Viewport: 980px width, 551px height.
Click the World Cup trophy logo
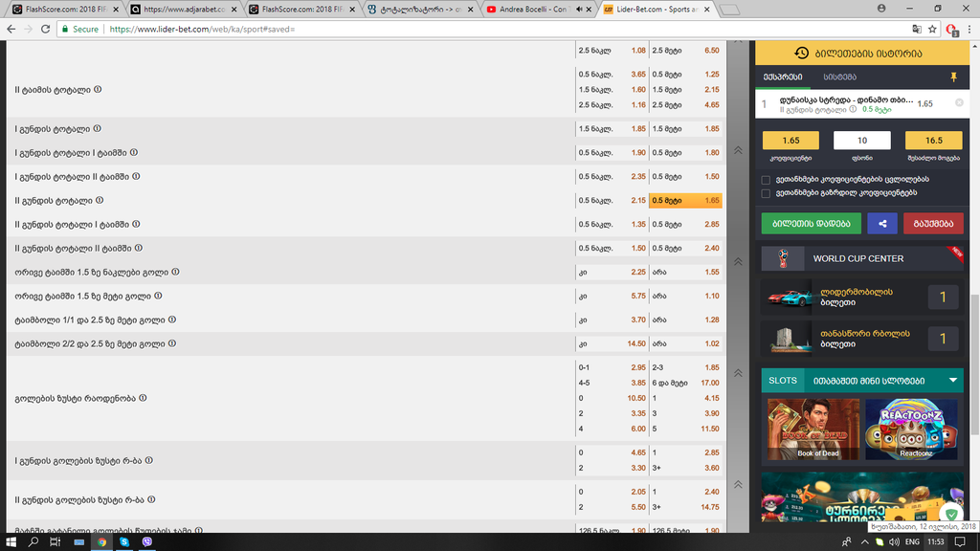click(x=784, y=258)
